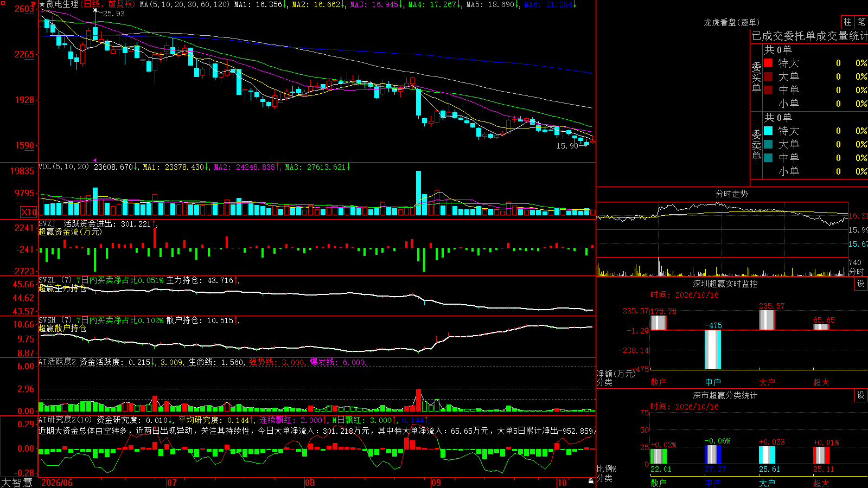Click the 分时走势 chart title
This screenshot has width=868, height=488.
731,194
